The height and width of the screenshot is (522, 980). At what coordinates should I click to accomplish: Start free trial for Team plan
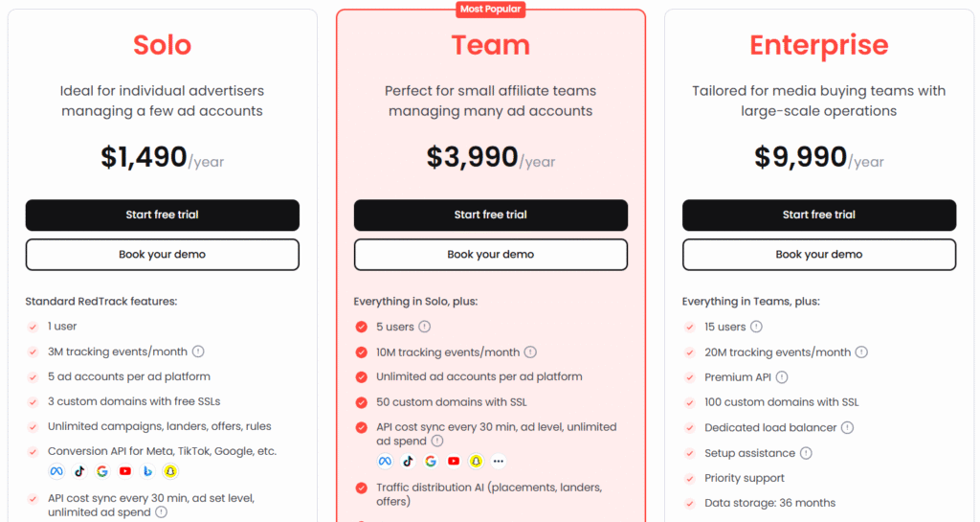[491, 216]
